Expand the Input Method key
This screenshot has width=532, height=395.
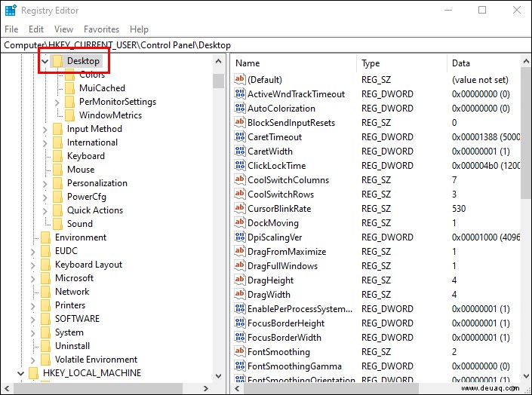[x=45, y=129]
